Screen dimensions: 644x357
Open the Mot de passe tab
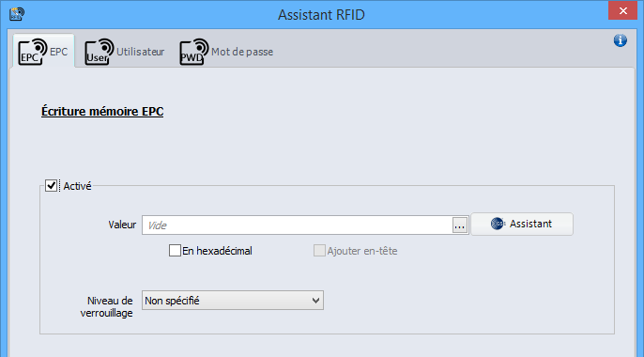click(x=226, y=52)
